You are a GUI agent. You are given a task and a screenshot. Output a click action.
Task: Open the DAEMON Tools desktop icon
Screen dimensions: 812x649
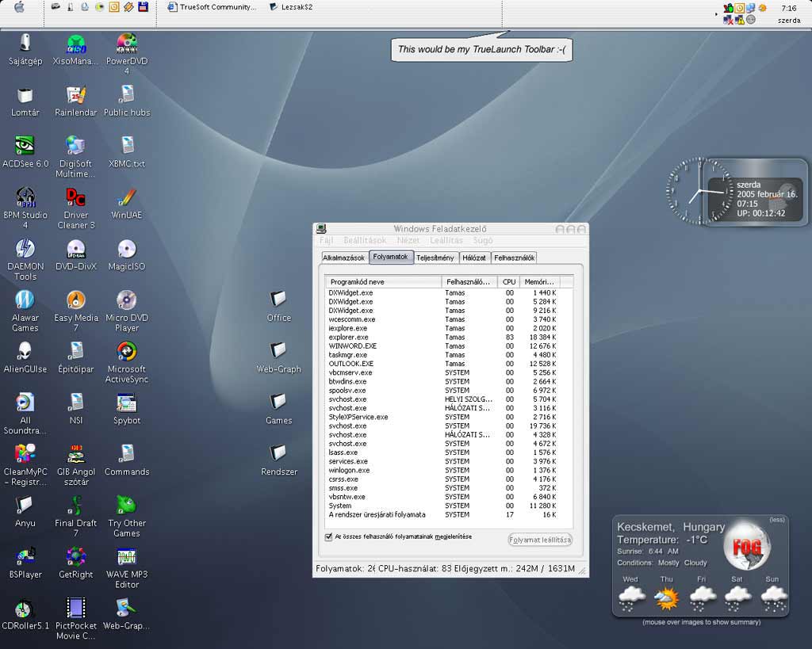25,250
